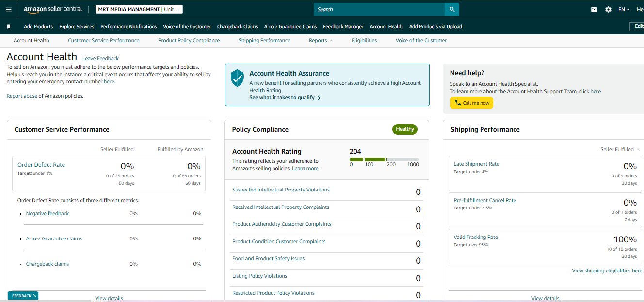Open the settings gear icon
This screenshot has width=644, height=302.
click(608, 9)
